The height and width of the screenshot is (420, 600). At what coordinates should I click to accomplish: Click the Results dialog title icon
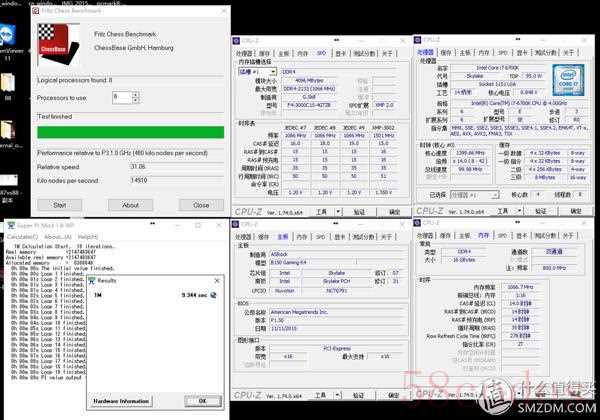coord(92,281)
